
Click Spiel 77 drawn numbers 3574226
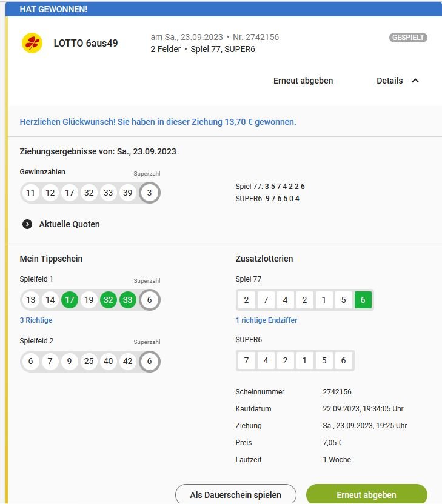285,187
